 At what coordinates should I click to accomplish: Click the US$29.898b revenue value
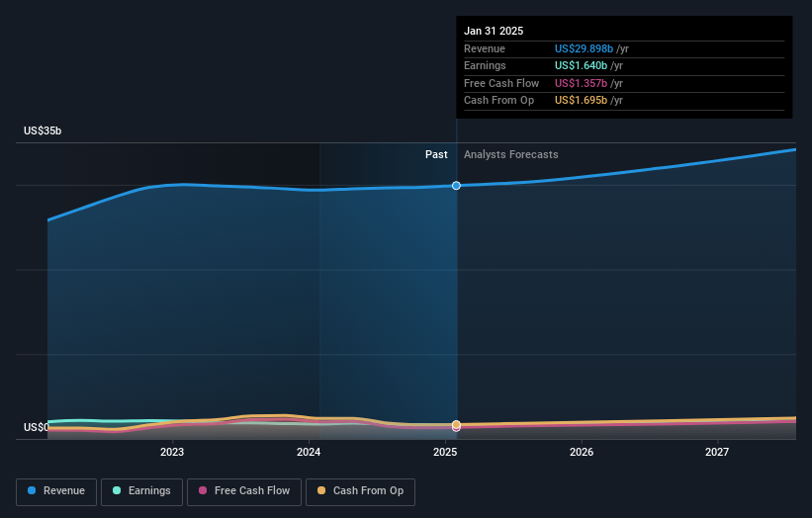click(x=585, y=48)
